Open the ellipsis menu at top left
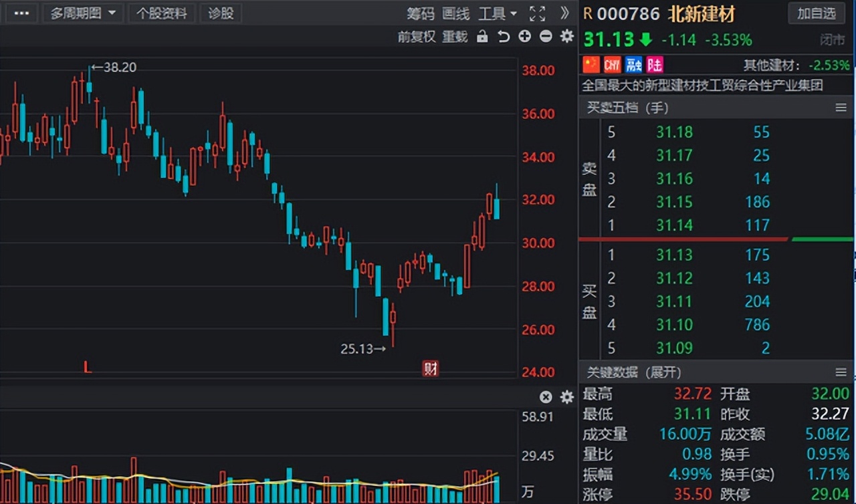The height and width of the screenshot is (504, 856). click(x=21, y=13)
